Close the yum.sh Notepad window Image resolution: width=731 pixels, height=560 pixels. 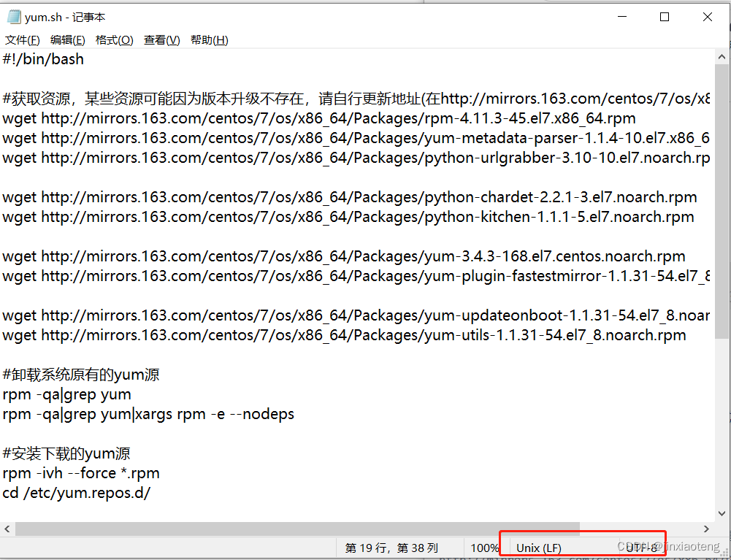[707, 17]
